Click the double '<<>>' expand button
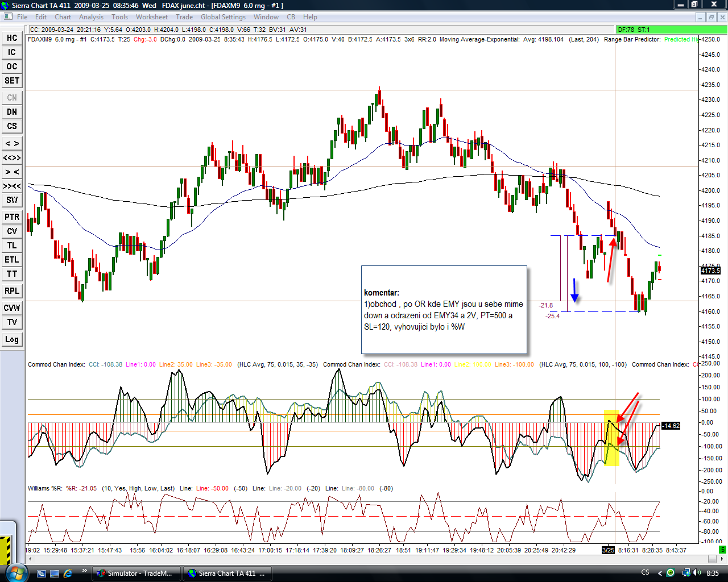 12,157
